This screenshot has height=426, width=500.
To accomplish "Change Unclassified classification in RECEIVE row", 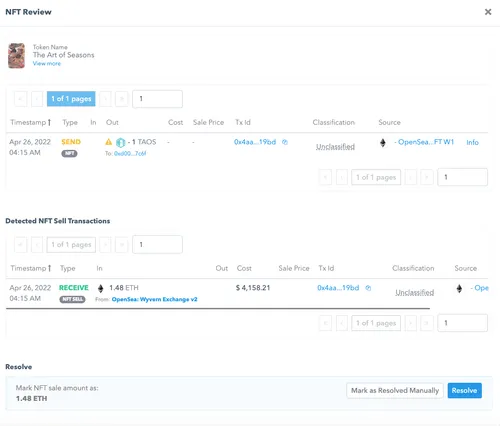I will 415,292.
